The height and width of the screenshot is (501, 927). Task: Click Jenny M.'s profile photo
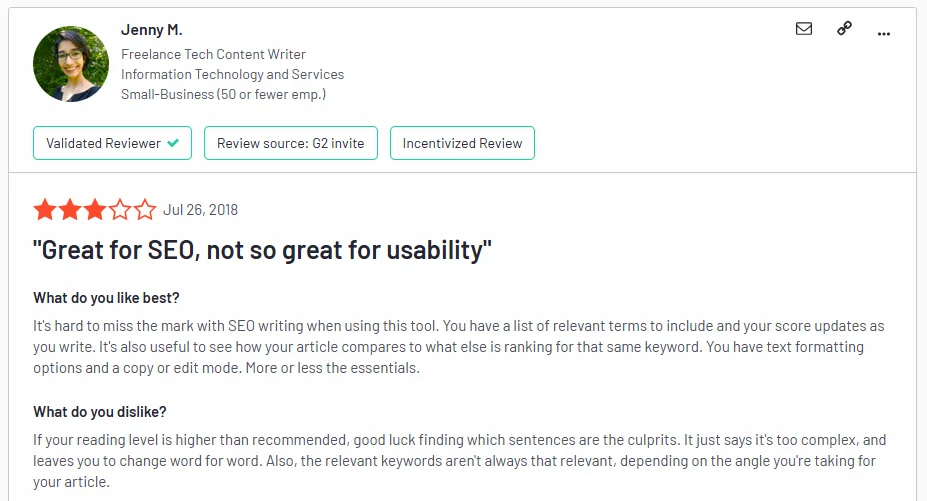click(x=69, y=64)
